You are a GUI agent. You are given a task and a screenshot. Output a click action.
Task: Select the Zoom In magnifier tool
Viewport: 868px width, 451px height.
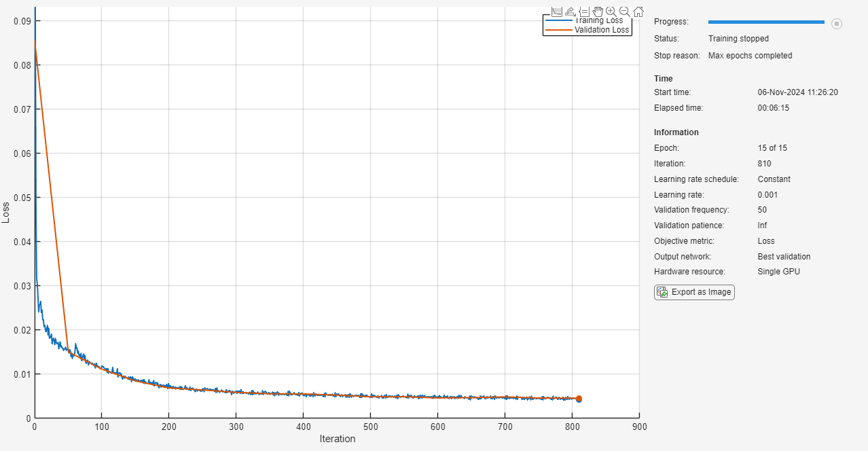[x=611, y=11]
